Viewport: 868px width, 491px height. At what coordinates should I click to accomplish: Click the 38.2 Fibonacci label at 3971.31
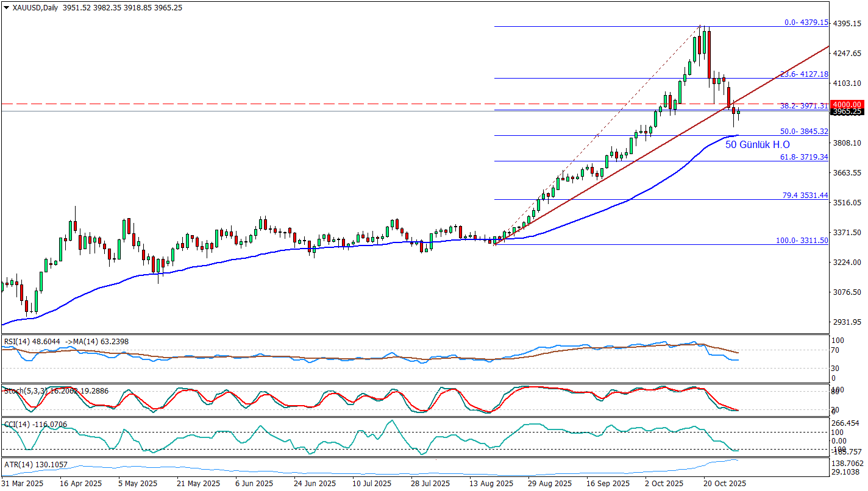803,106
